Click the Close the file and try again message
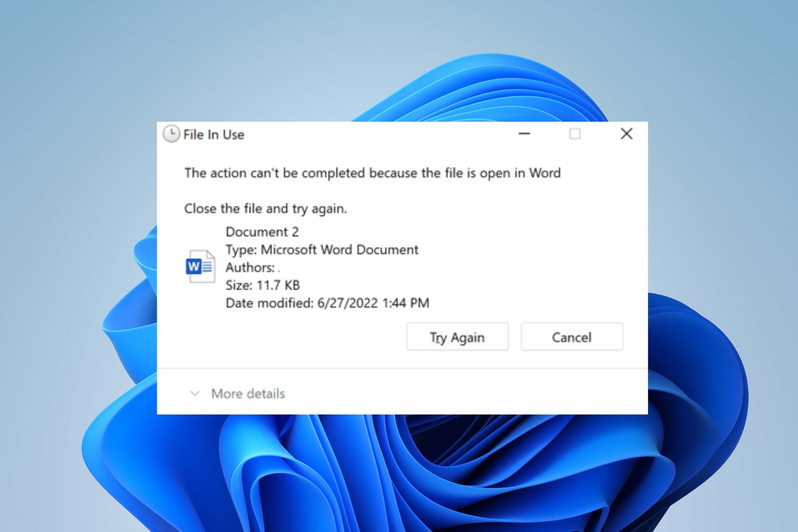This screenshot has height=532, width=798. pos(266,209)
